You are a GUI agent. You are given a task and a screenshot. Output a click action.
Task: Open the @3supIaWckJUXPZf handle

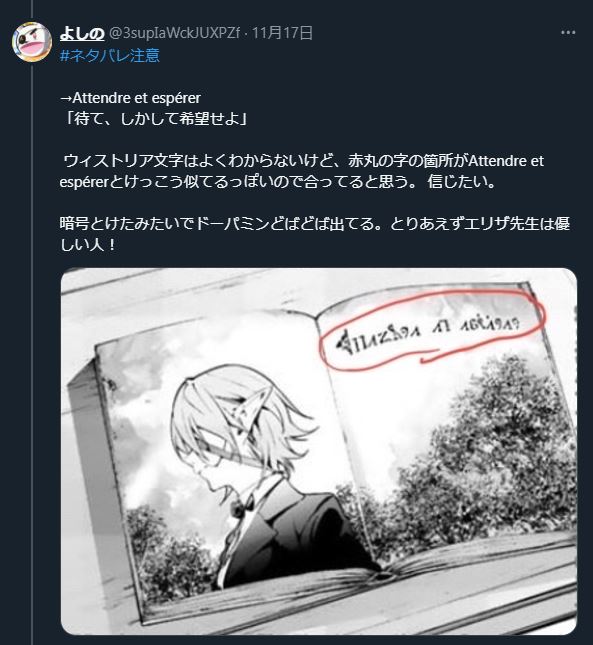[x=174, y=33]
